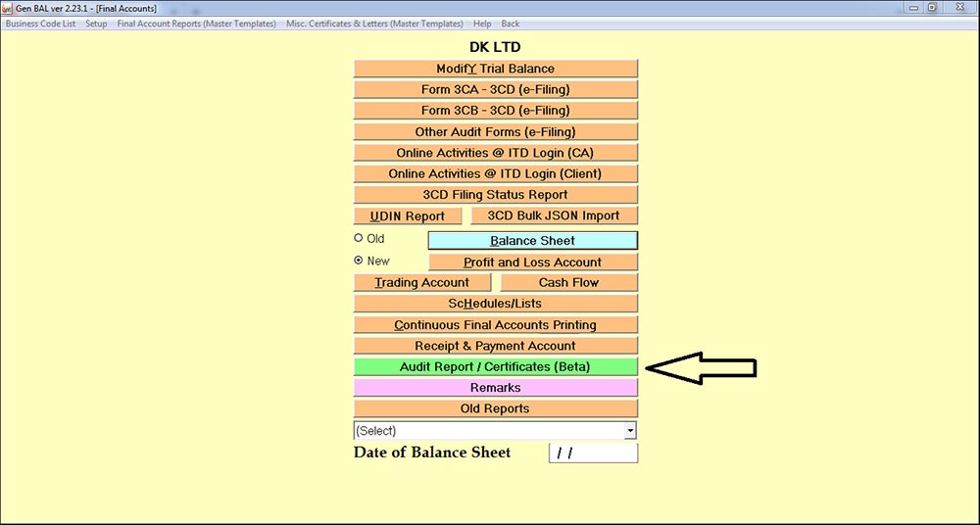Open the Business Code List menu
Image resolution: width=980 pixels, height=525 pixels.
point(40,24)
